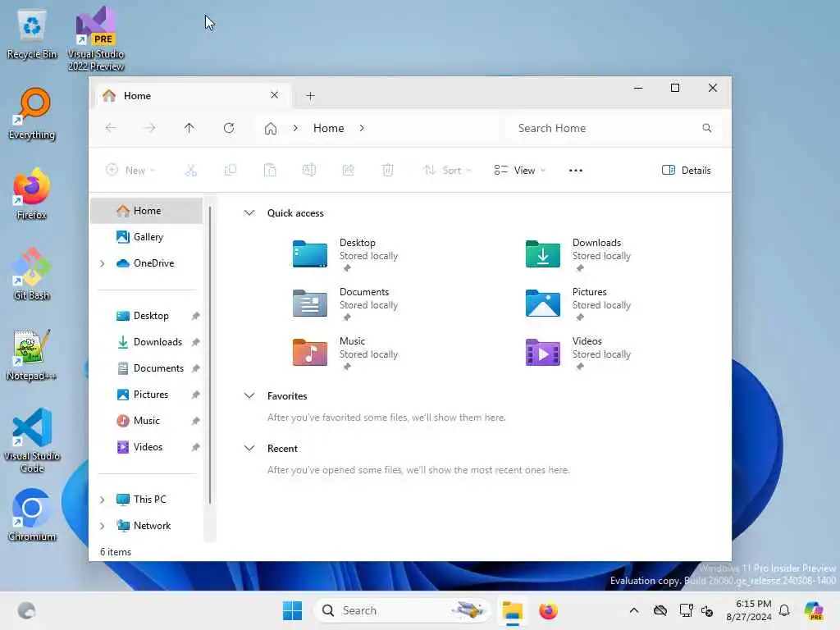Click the taskbar clock showing 6:15 PM
Screen dimensions: 840x630
pos(749,610)
